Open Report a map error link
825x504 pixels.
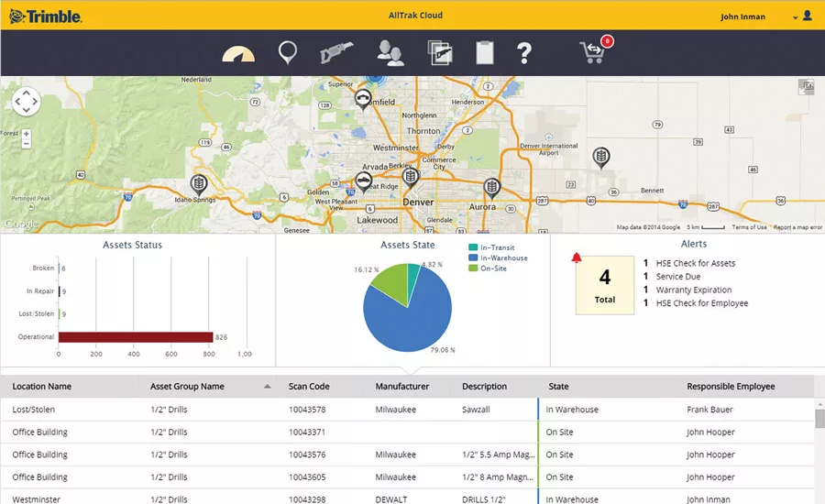click(797, 227)
